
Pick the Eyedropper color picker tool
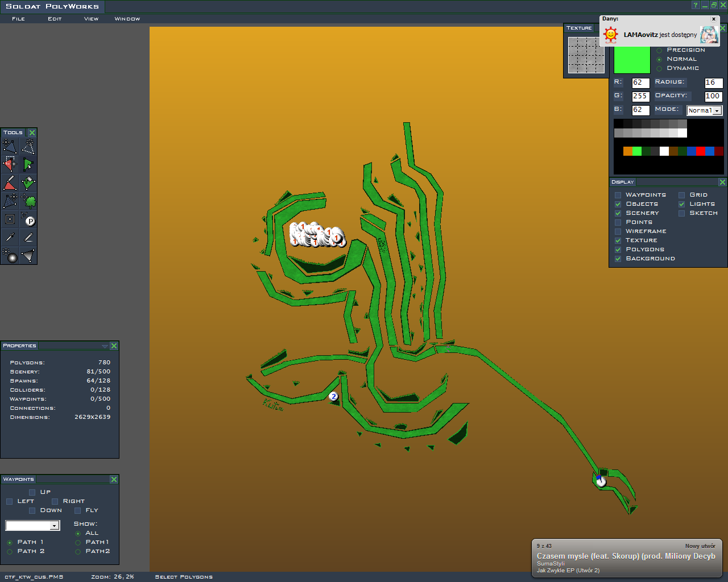(x=10, y=237)
